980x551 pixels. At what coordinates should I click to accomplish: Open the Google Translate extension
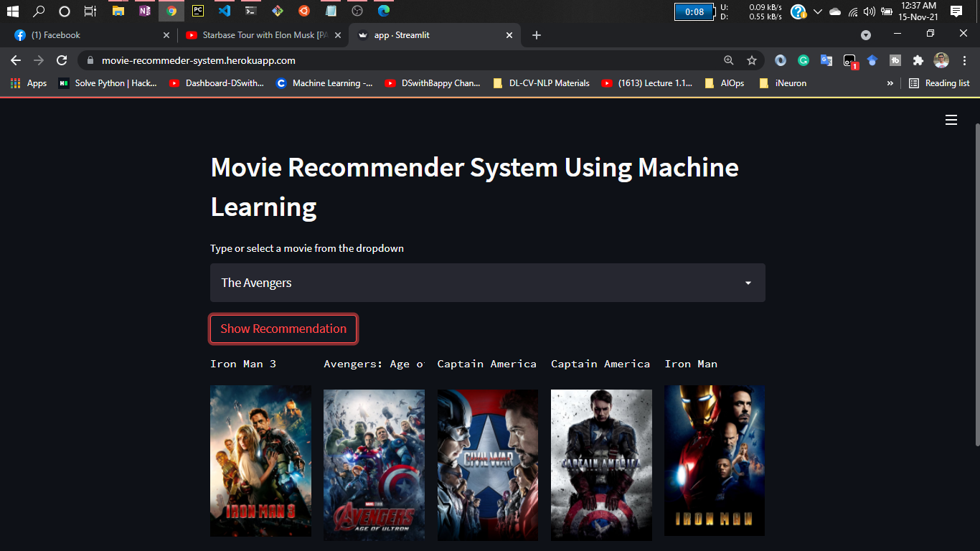coord(826,61)
